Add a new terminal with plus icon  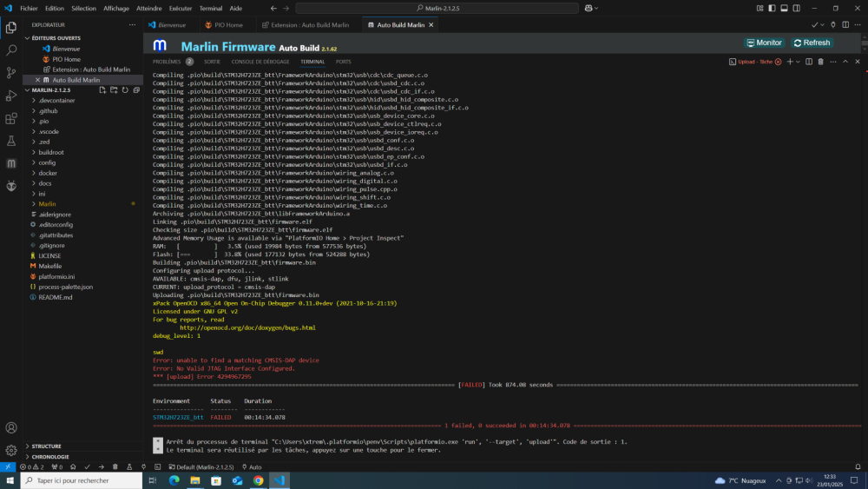(x=790, y=62)
